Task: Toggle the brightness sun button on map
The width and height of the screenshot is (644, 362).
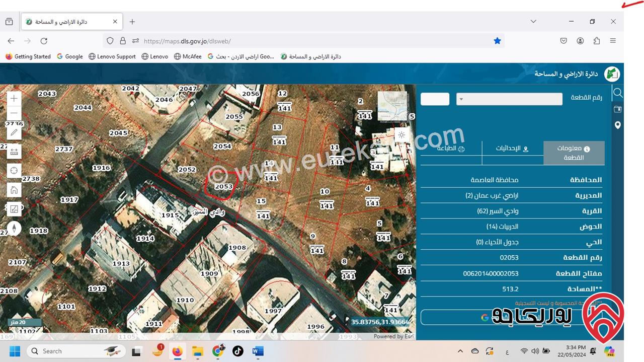Action: (401, 135)
